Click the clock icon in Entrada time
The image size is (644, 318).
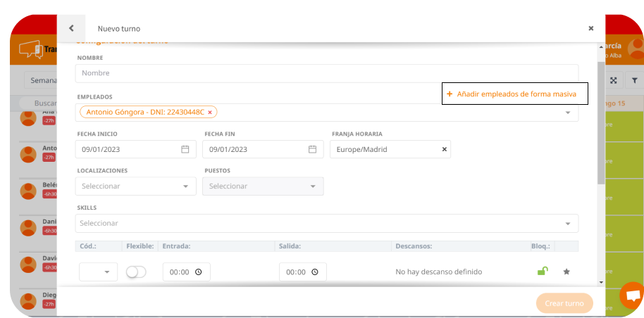point(199,272)
